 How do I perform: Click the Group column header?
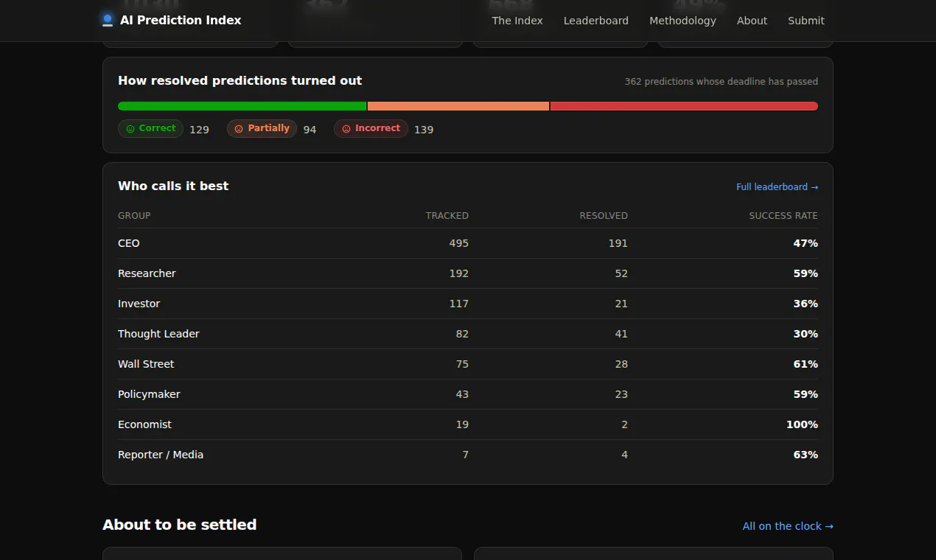134,216
